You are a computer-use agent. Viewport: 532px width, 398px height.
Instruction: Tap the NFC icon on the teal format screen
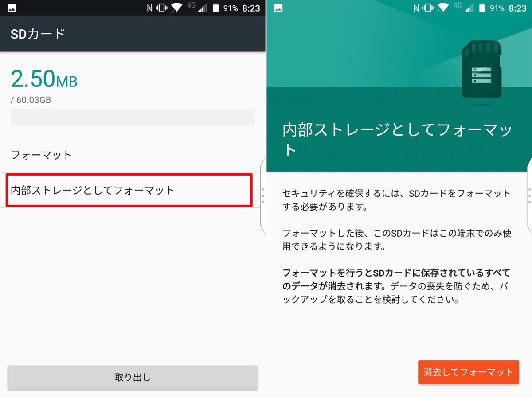[415, 8]
